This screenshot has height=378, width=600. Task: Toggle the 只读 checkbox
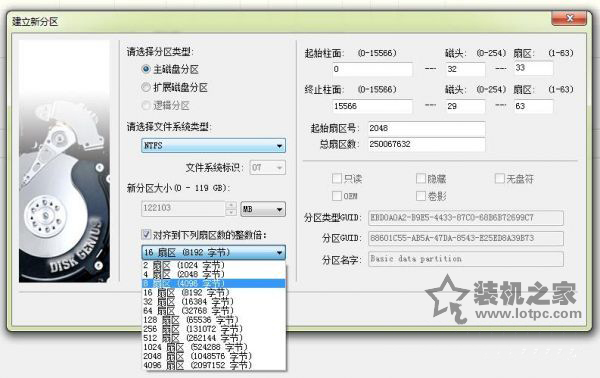(x=337, y=178)
